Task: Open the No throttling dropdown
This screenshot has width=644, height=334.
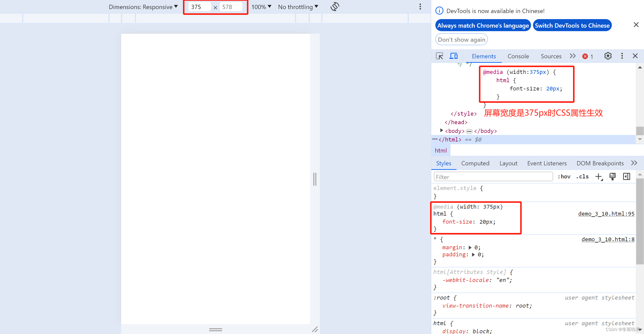Action: 298,7
